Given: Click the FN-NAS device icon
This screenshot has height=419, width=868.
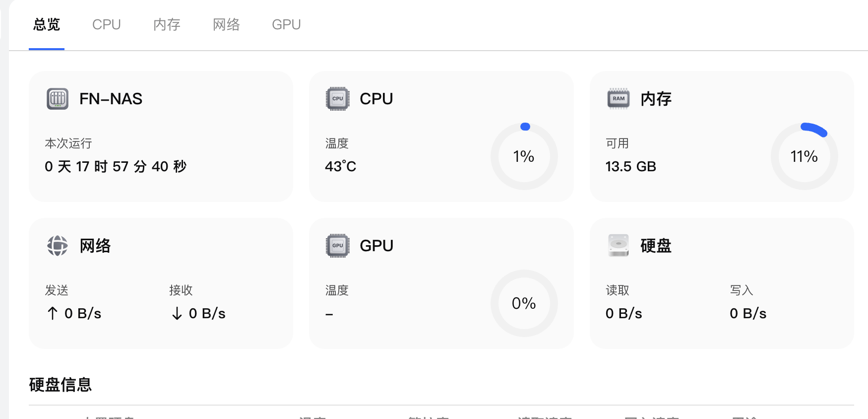Looking at the screenshot, I should point(58,99).
